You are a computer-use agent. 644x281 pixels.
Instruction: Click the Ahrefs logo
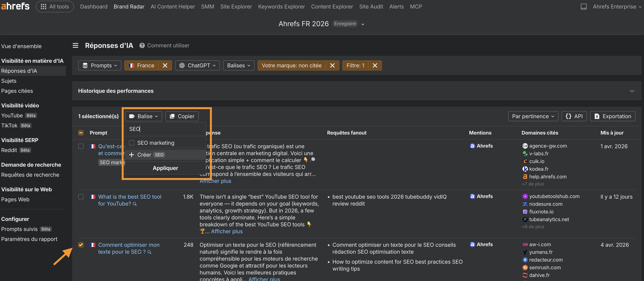pos(15,6)
